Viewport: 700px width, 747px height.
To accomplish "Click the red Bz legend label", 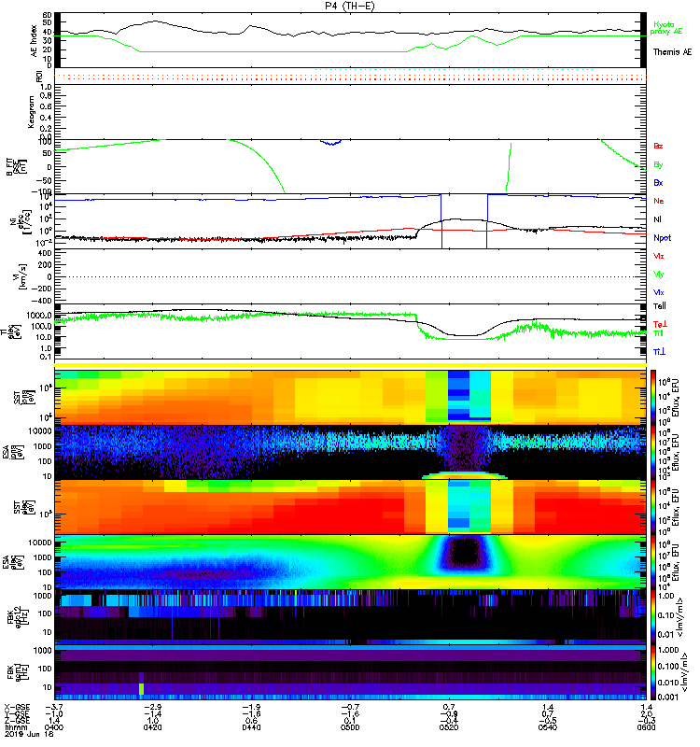I will click(x=658, y=147).
